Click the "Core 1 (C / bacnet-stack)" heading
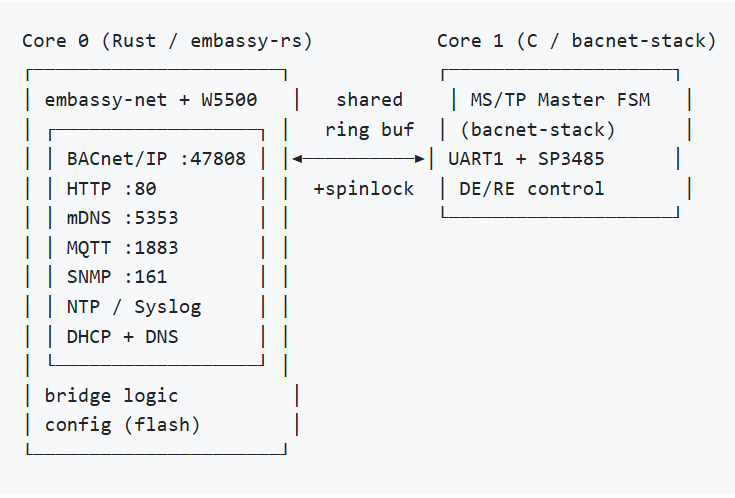 click(576, 41)
